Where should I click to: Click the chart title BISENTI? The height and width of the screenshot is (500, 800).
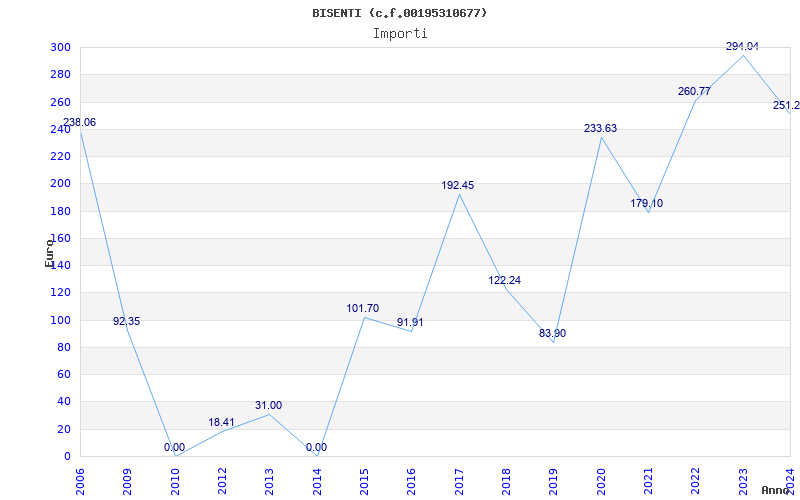[400, 13]
